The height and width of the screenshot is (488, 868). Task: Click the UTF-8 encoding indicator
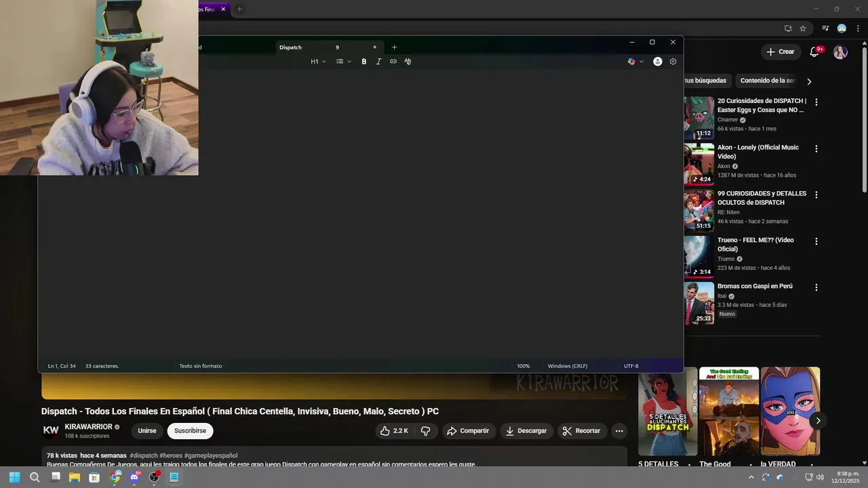coord(631,366)
